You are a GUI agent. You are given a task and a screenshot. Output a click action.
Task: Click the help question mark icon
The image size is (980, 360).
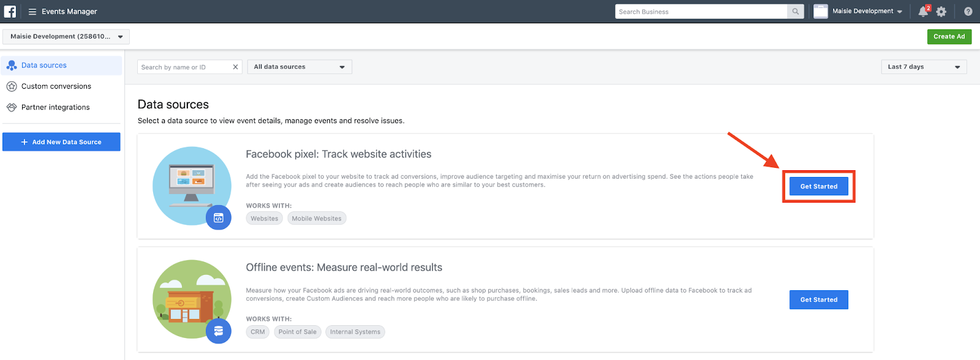coord(968,12)
